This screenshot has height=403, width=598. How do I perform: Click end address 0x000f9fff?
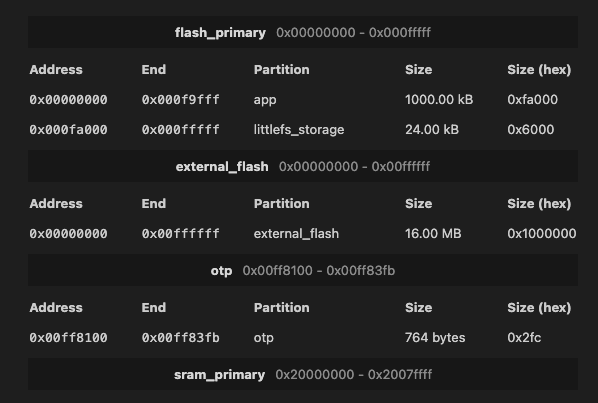click(x=181, y=100)
